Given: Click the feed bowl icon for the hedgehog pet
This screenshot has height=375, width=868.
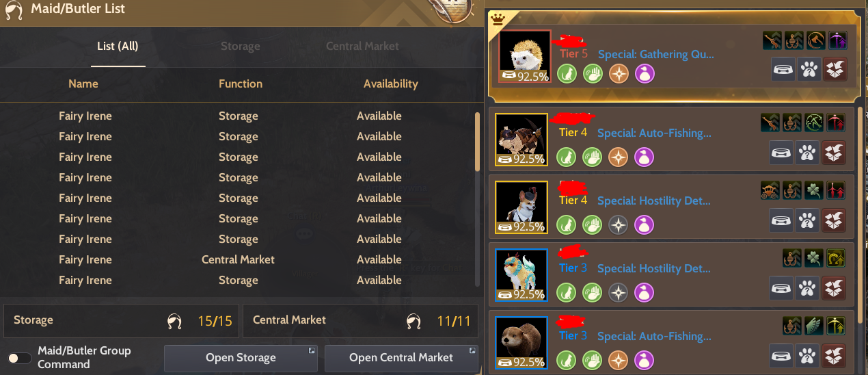Looking at the screenshot, I should coord(783,70).
